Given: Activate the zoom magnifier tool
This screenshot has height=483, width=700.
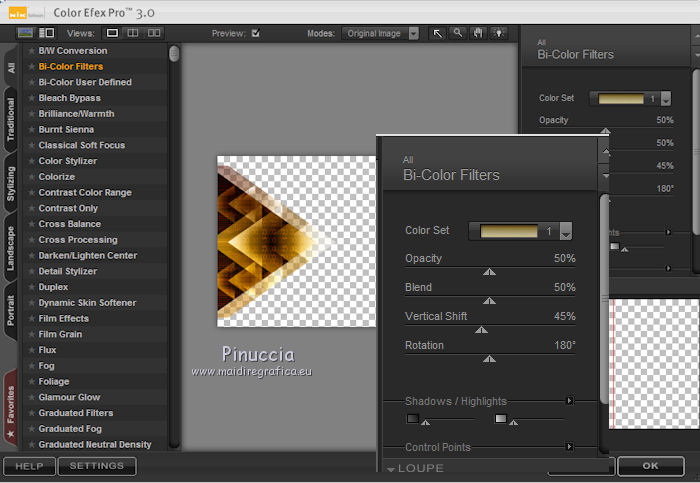Looking at the screenshot, I should [x=457, y=33].
